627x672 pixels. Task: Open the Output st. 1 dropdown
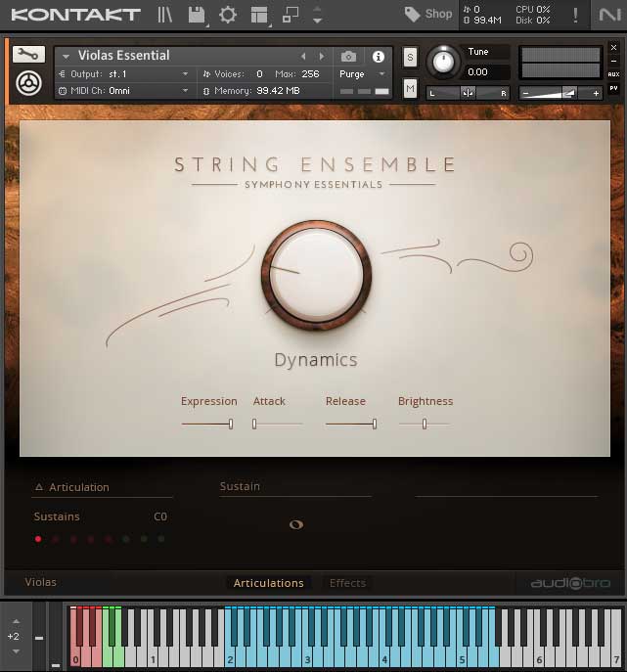click(x=123, y=74)
